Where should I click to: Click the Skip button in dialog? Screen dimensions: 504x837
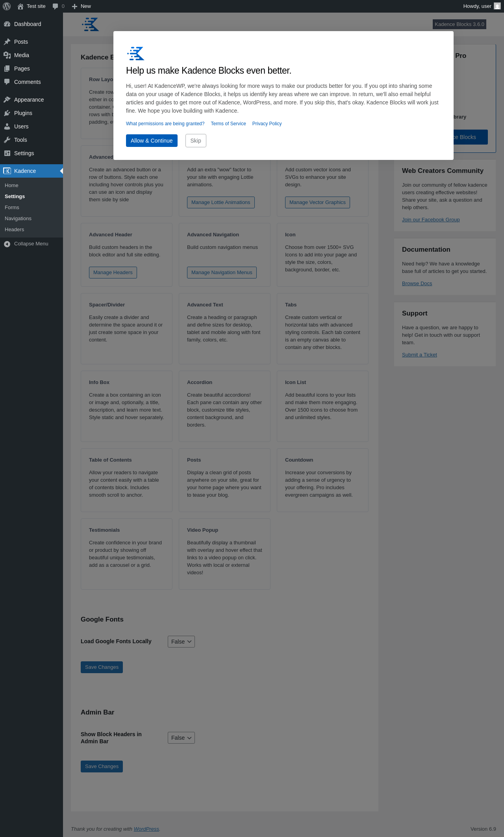(196, 141)
